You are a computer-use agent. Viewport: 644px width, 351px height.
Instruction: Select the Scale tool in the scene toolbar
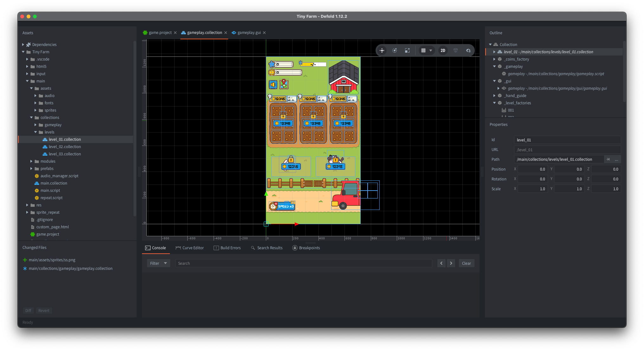(x=407, y=50)
